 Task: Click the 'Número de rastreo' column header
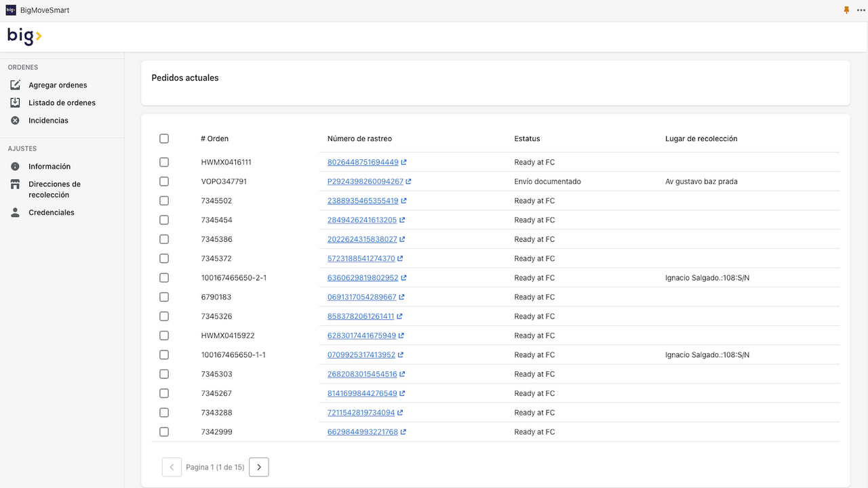click(x=359, y=139)
